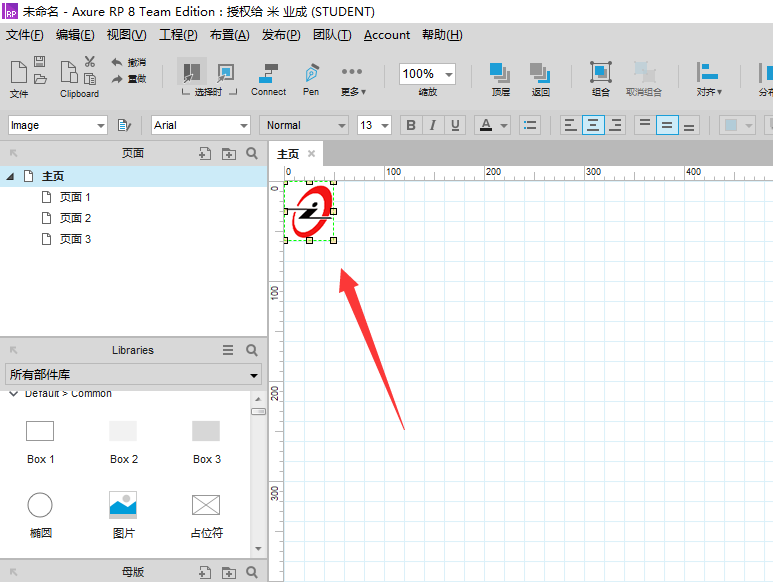The image size is (773, 582).
Task: Enable contained selection mode tool
Action: tap(225, 73)
